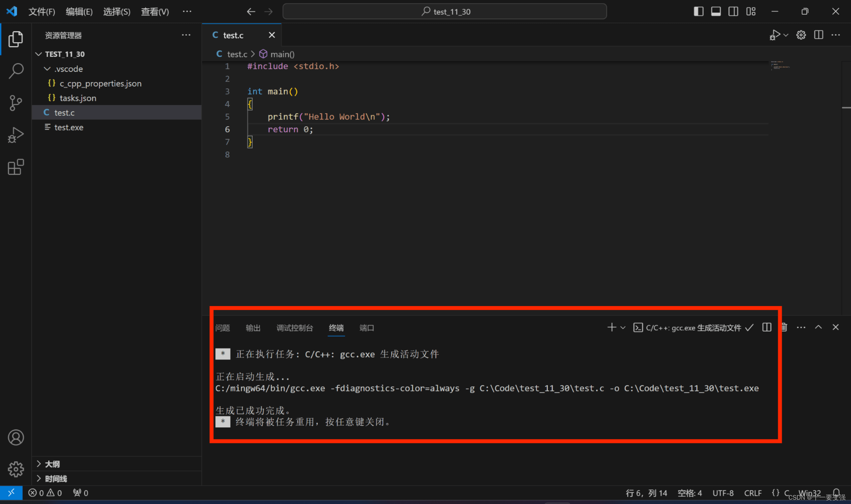
Task: Change CRLF end of line sequence
Action: click(x=753, y=493)
